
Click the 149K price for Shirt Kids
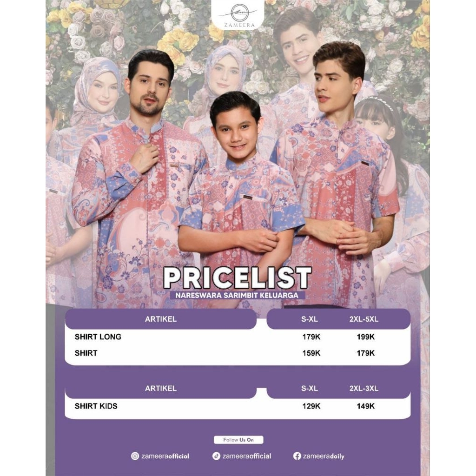(x=365, y=406)
